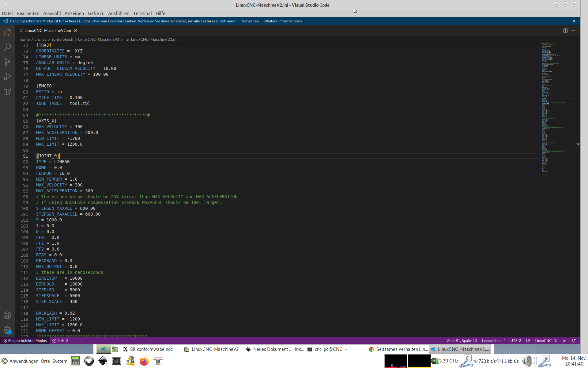The image size is (588, 368).
Task: Open the editor More Actions ellipsis
Action: 573,30
